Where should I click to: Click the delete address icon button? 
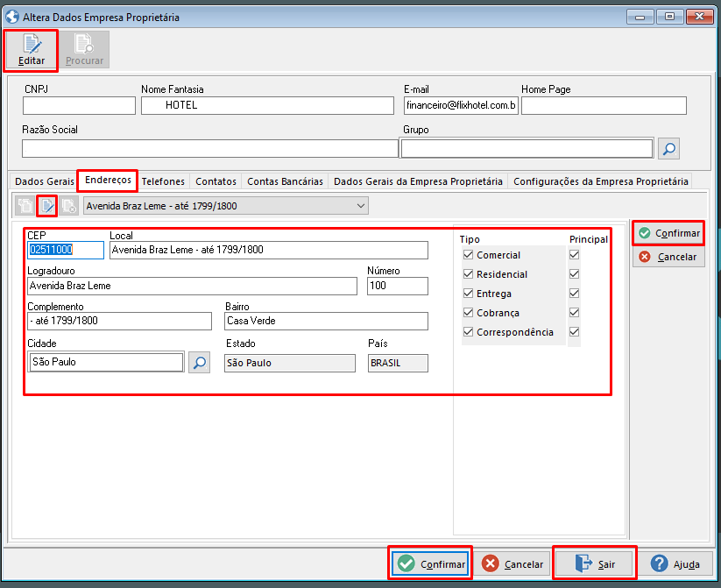pyautogui.click(x=69, y=206)
